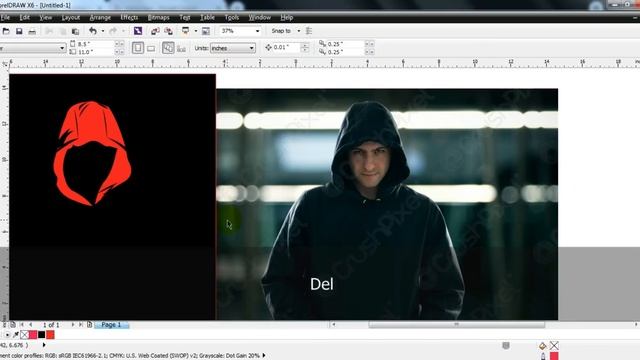Open the Units inches dropdown

point(251,48)
